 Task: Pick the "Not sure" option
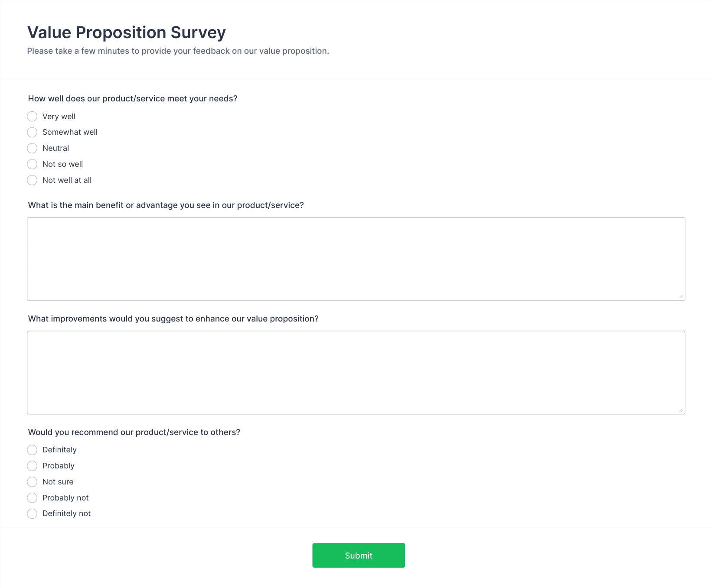32,482
